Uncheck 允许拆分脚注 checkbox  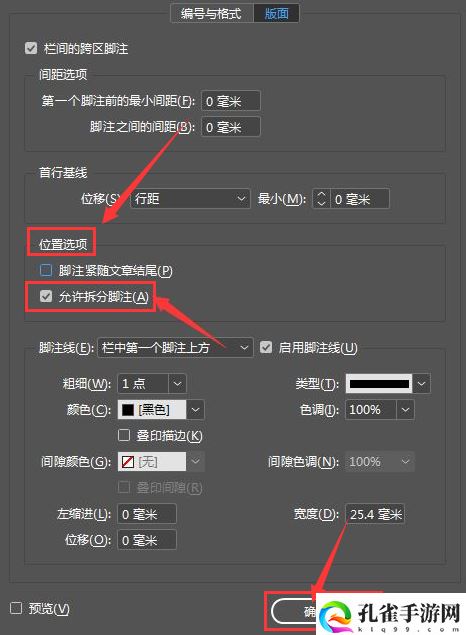[x=46, y=296]
